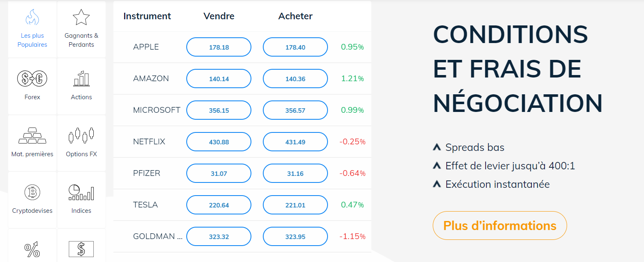Click Amazon buy price 140.36
Viewport: 644px width, 262px height.
[x=295, y=79]
